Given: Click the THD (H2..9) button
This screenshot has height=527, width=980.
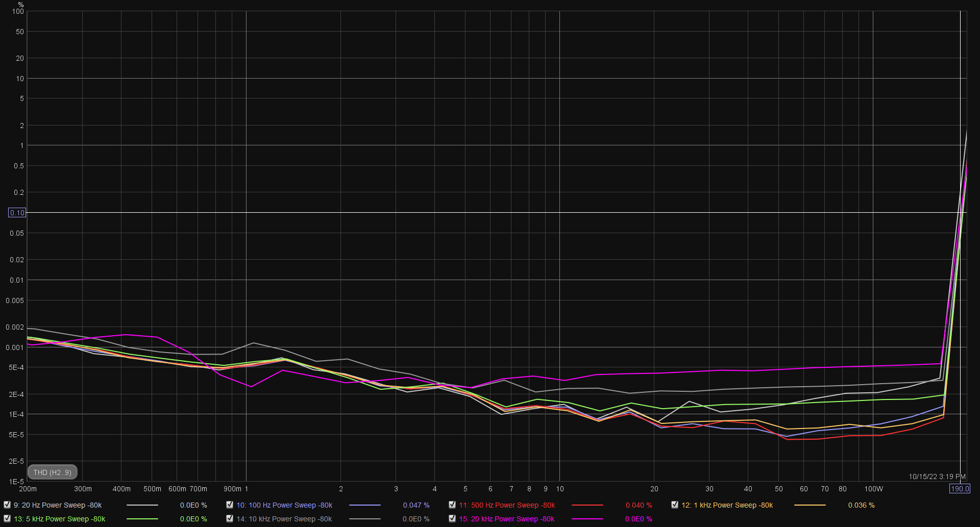Looking at the screenshot, I should pos(53,472).
